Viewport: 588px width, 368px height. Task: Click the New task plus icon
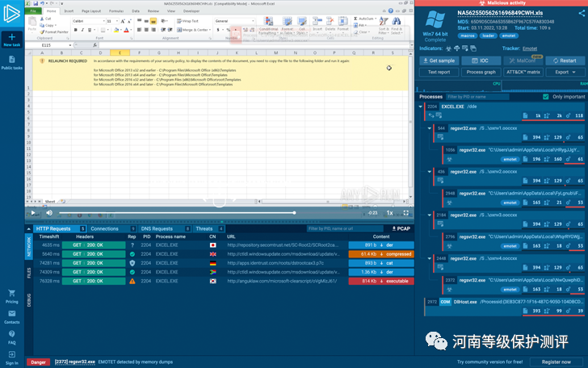pos(11,37)
